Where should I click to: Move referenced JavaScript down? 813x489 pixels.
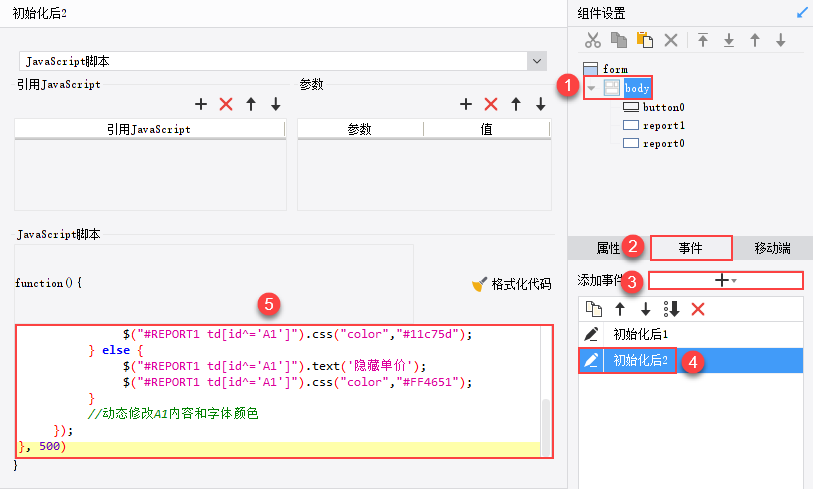point(276,104)
